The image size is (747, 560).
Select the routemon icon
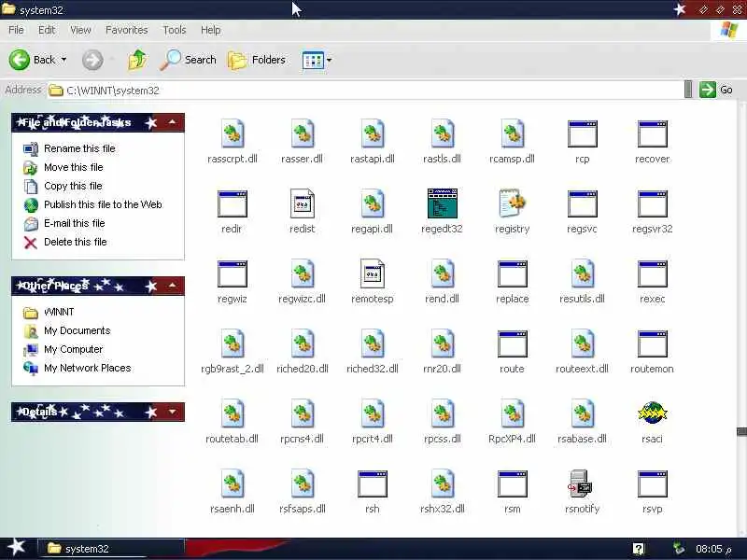[x=652, y=343]
